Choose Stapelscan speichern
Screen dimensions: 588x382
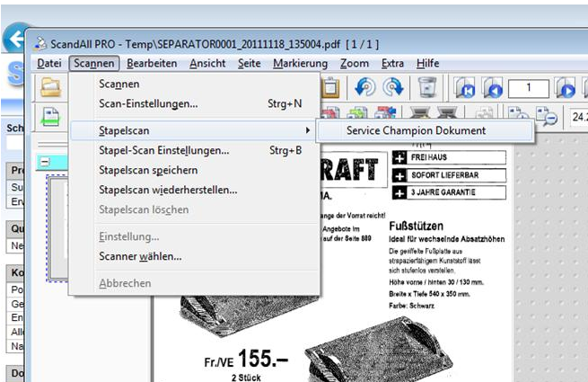tap(195, 170)
